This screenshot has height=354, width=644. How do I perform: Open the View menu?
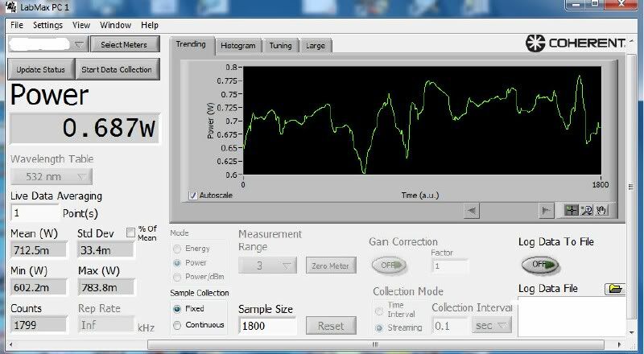point(81,25)
